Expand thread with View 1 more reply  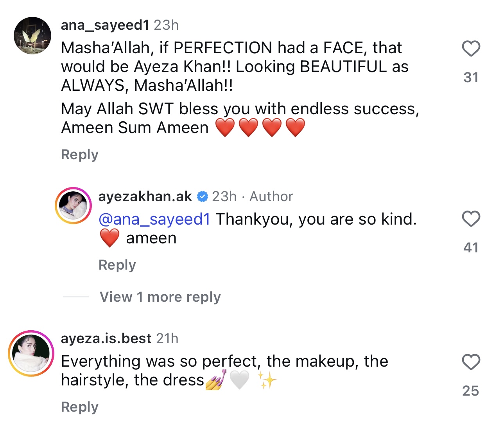click(160, 297)
